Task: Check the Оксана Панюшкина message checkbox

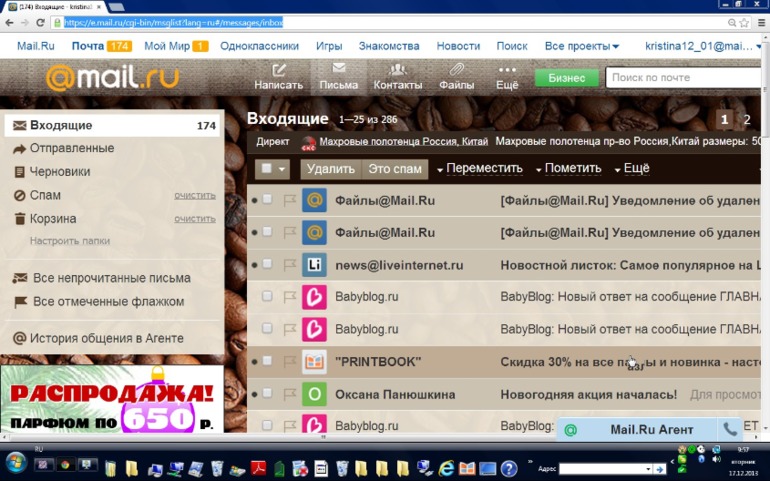Action: click(267, 394)
